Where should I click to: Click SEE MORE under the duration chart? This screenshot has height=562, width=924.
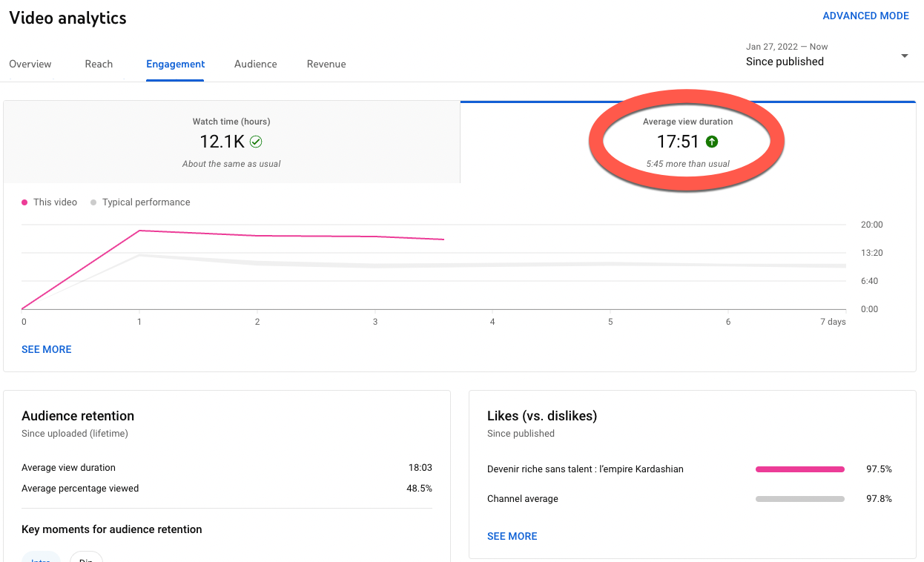[47, 349]
